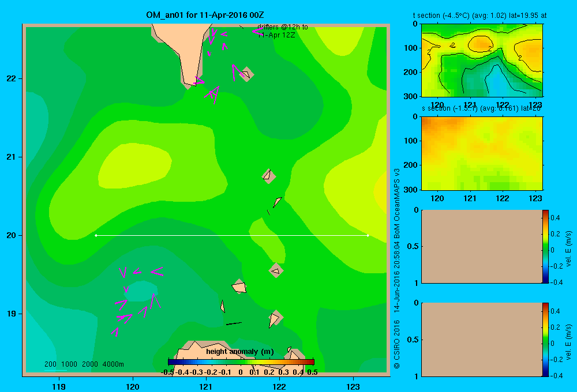Click the latitude label 22 on main map
This screenshot has height=392, width=577.
tap(12, 79)
